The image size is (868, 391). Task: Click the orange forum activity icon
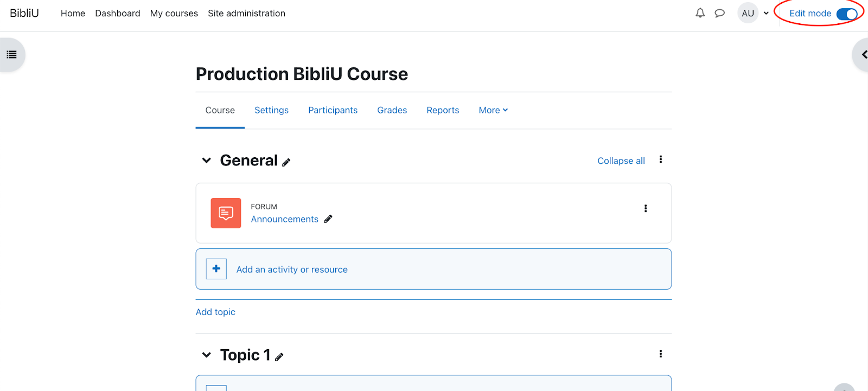(226, 213)
